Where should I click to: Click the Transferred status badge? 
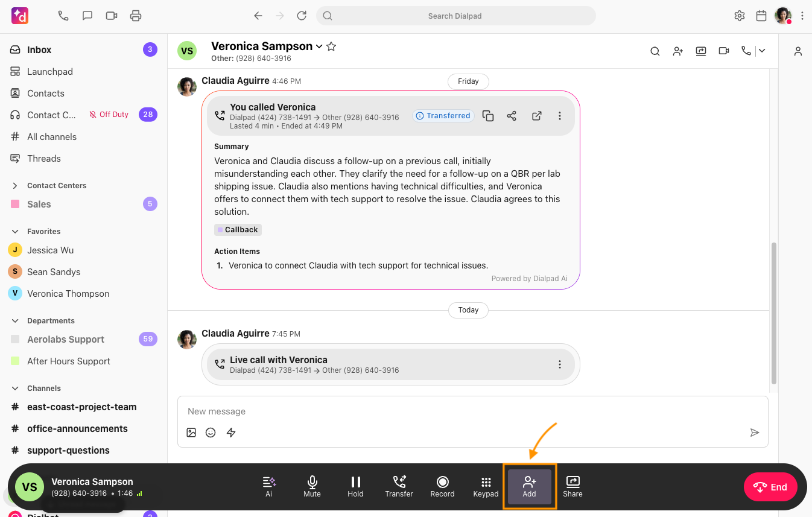tap(443, 116)
